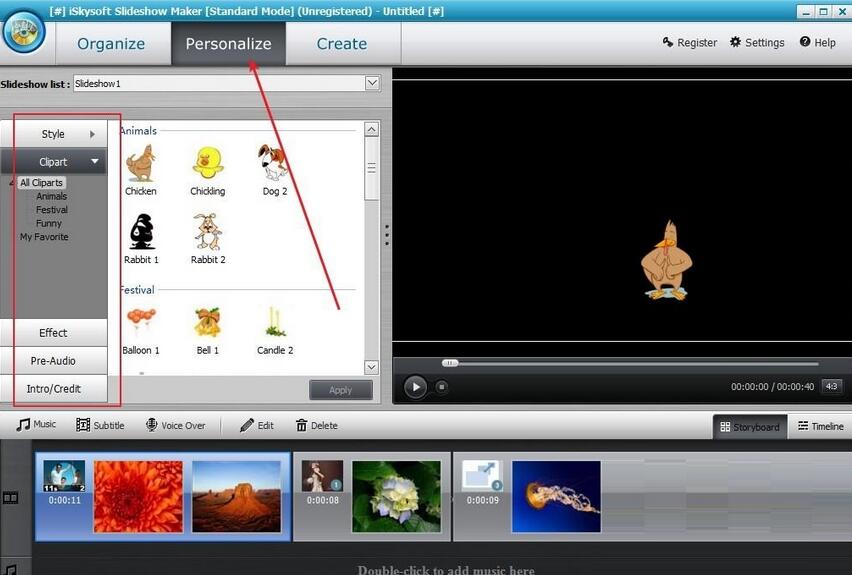The height and width of the screenshot is (575, 852).
Task: Switch to Timeline view
Action: pos(820,427)
